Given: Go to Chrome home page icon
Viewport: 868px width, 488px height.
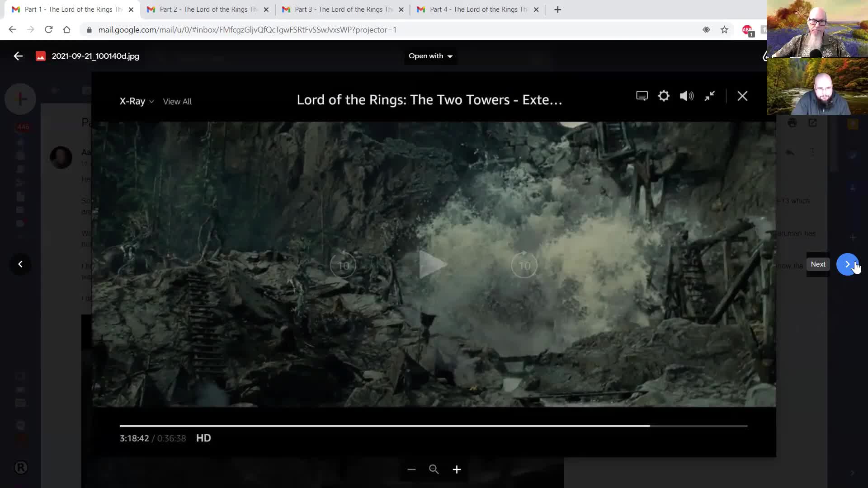Looking at the screenshot, I should pos(66,30).
